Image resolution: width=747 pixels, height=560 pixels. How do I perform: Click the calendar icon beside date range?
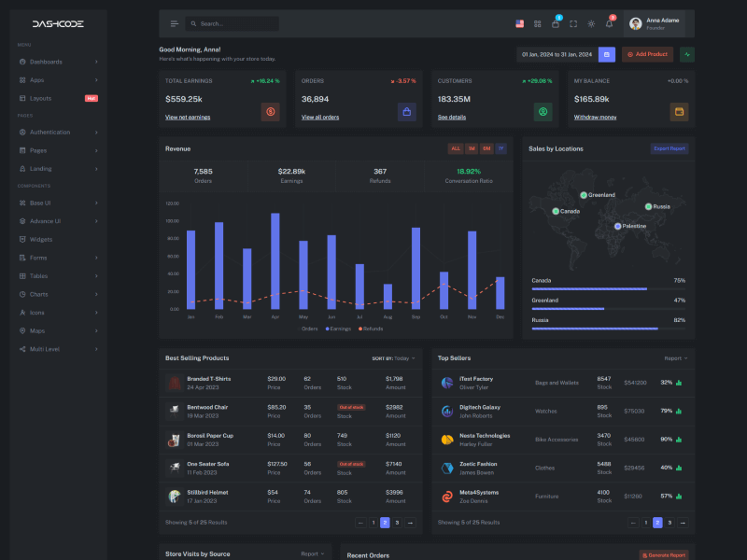point(607,54)
